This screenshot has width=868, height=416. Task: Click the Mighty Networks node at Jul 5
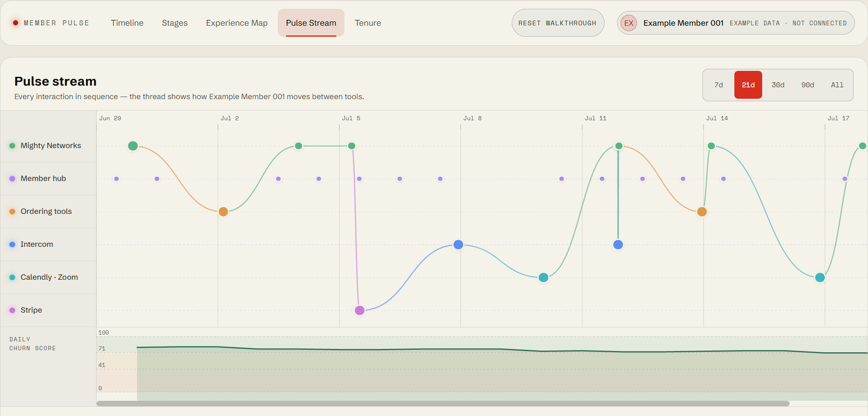(352, 146)
